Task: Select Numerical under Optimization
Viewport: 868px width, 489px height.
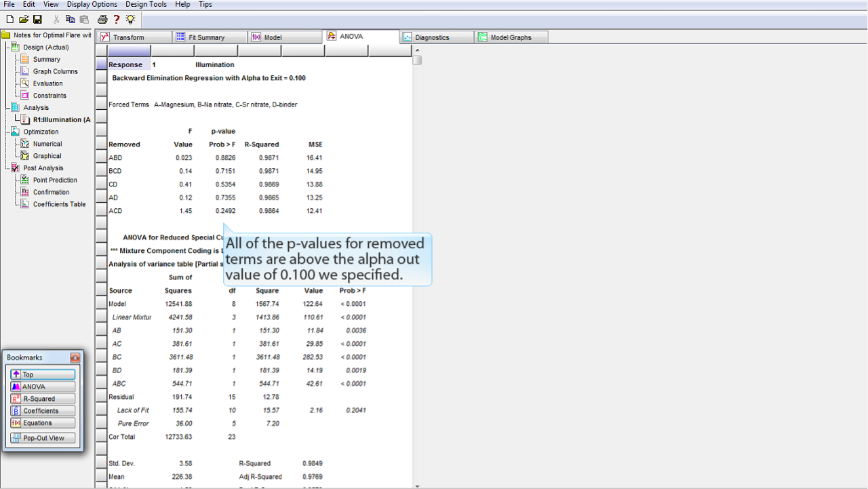Action: [x=47, y=144]
